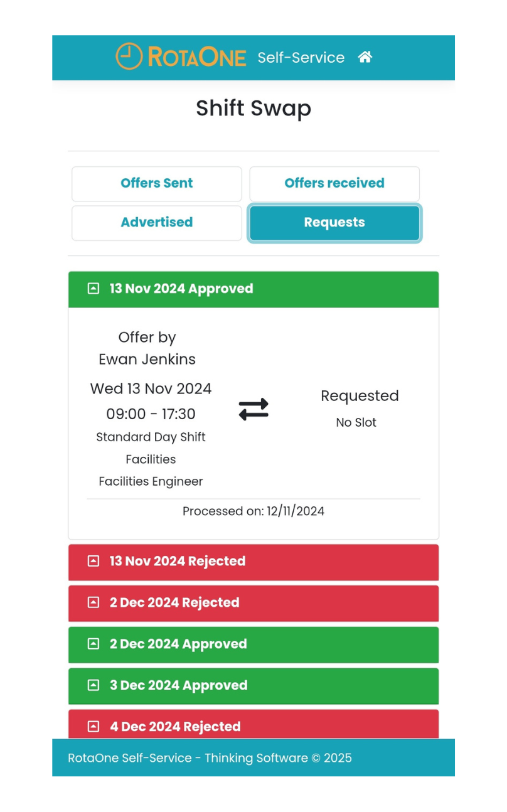Click the swap arrows icon
This screenshot has width=507, height=812.
coord(253,409)
